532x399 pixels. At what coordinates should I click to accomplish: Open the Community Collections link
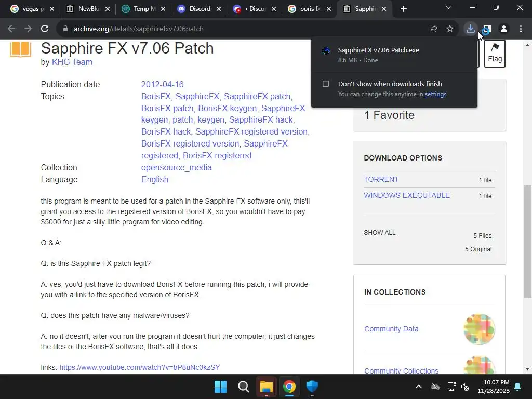tap(402, 370)
